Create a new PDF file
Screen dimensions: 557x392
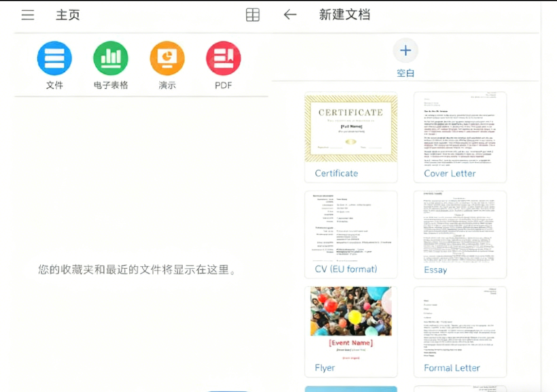(223, 59)
